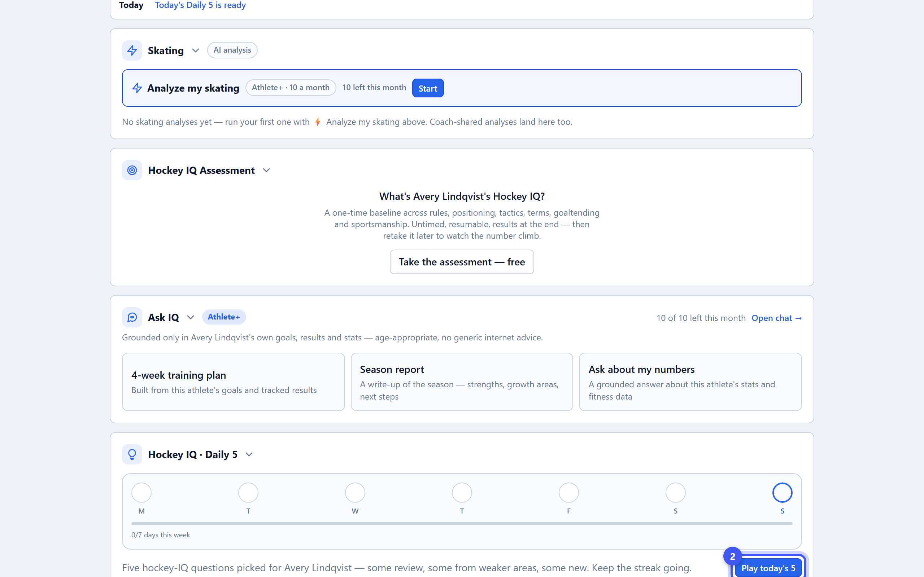Collapse the Ask IQ section chevron
Screen dimensions: 924x577
pos(191,317)
